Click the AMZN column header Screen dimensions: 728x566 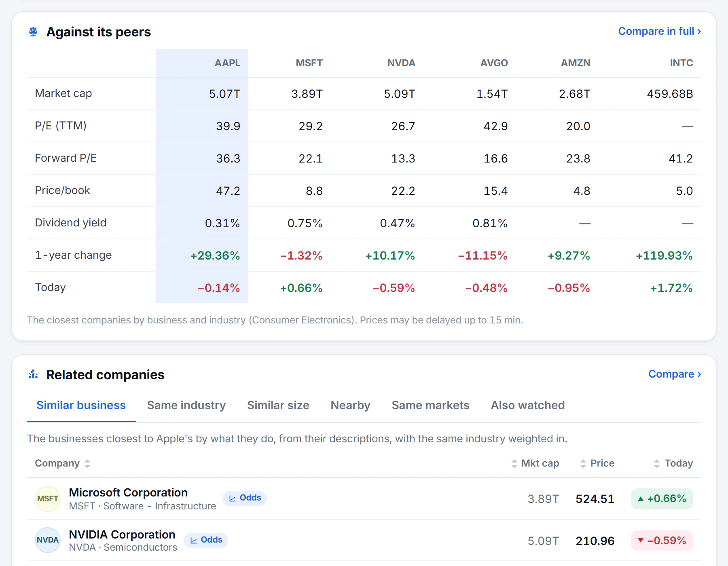(576, 63)
